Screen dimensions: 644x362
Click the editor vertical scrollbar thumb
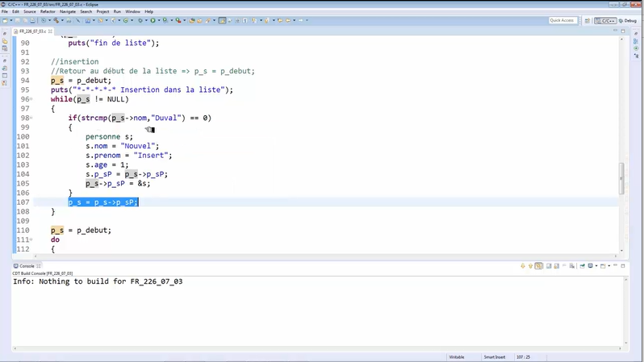[x=621, y=179]
